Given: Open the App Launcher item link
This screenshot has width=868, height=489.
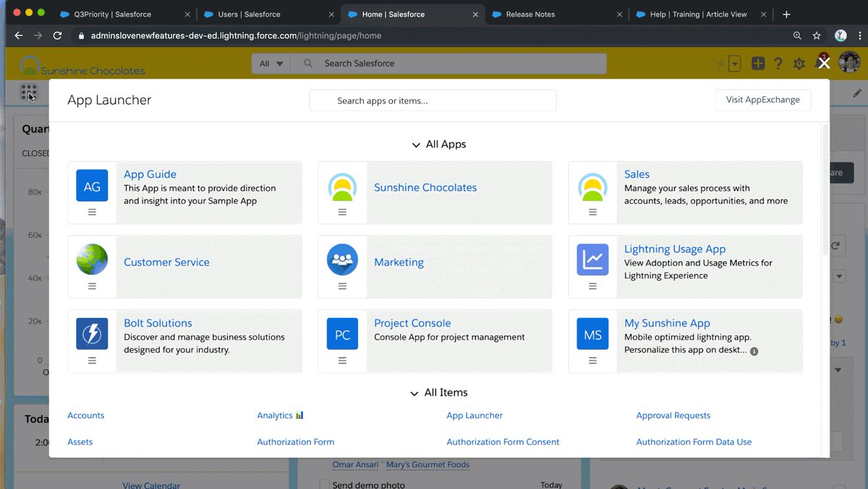Looking at the screenshot, I should pos(475,415).
